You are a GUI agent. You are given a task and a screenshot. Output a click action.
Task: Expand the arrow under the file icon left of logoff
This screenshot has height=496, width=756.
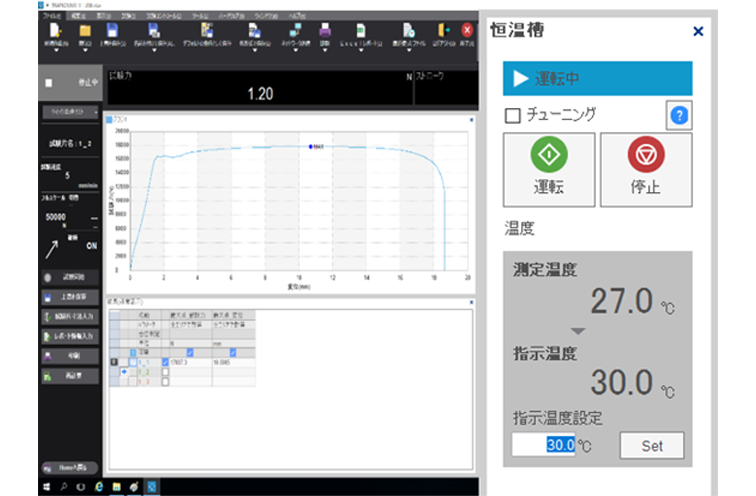tap(408, 50)
